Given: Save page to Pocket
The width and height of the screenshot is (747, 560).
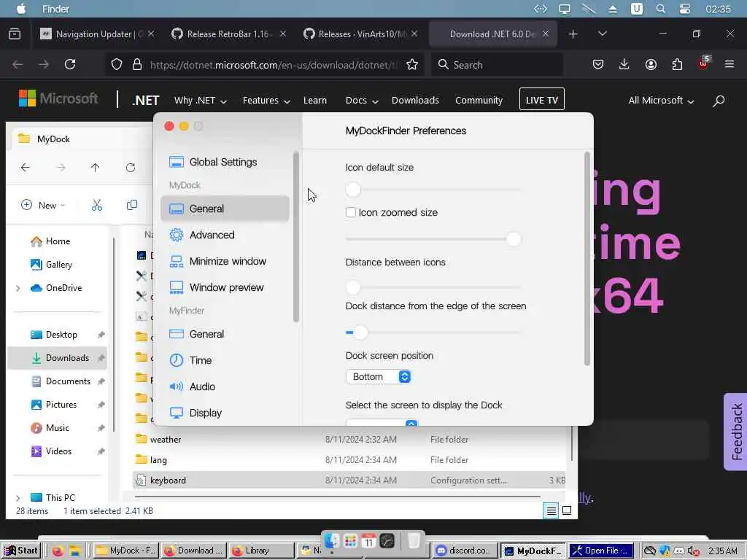Looking at the screenshot, I should tap(598, 64).
